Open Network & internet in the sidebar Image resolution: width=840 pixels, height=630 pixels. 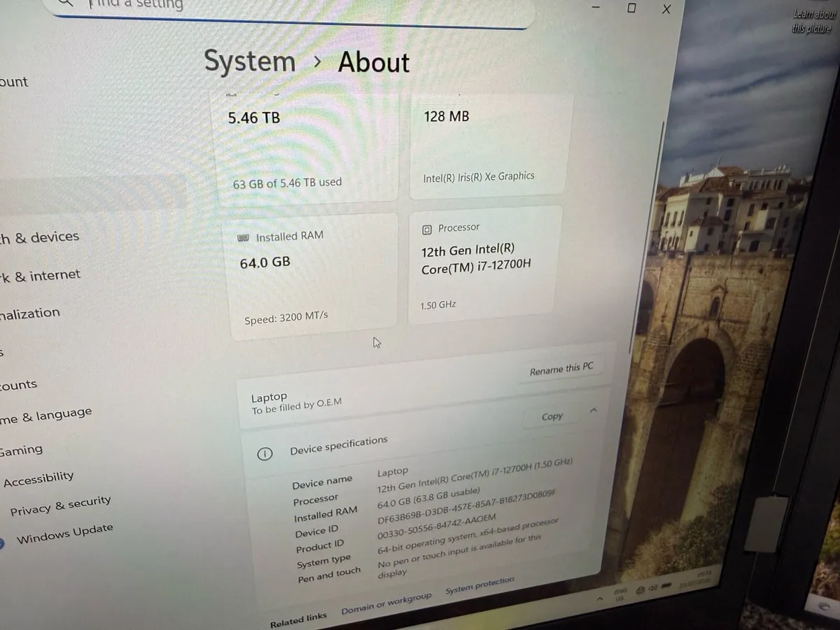tap(41, 275)
